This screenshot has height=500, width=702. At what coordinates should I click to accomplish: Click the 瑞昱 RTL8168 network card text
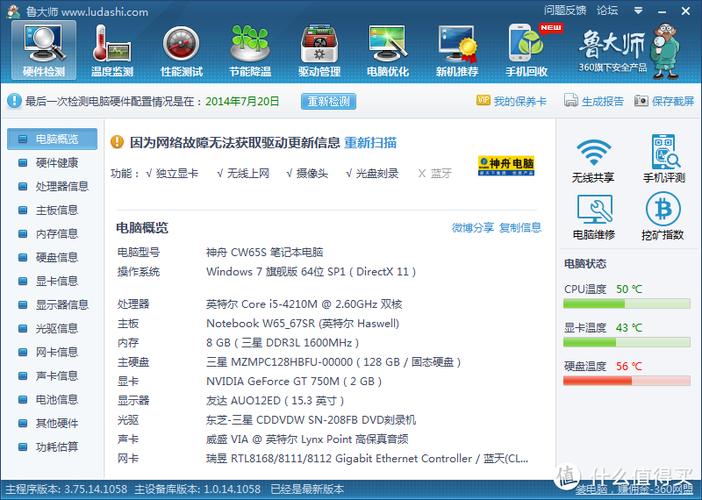[367, 459]
